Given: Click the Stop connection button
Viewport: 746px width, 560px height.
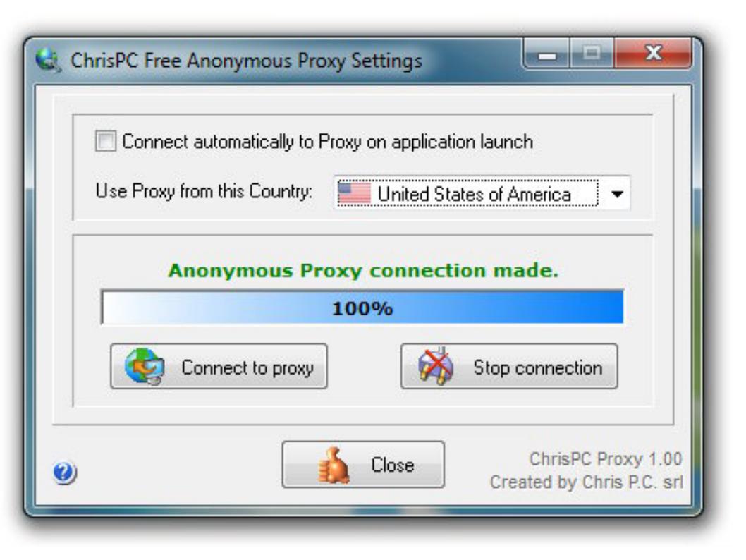Looking at the screenshot, I should pos(509,366).
